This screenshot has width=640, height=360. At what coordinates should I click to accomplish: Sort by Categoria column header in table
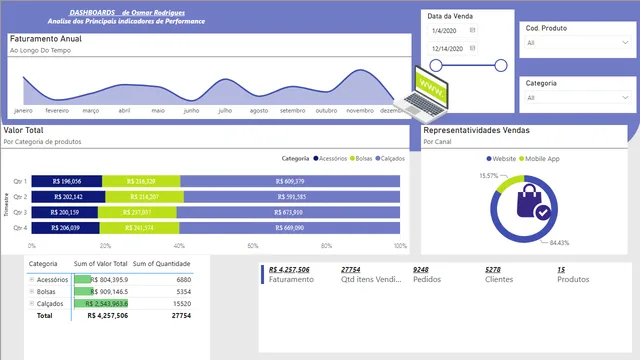click(43, 264)
